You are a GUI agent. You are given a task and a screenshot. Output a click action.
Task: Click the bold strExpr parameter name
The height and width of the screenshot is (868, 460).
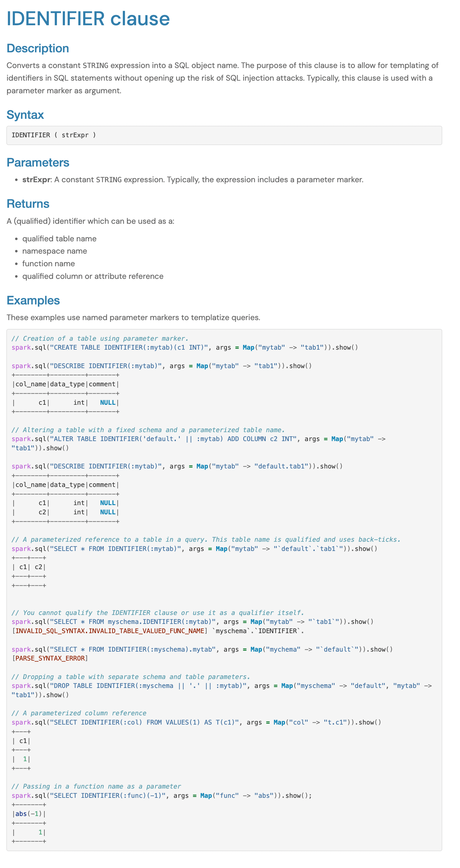pyautogui.click(x=36, y=179)
